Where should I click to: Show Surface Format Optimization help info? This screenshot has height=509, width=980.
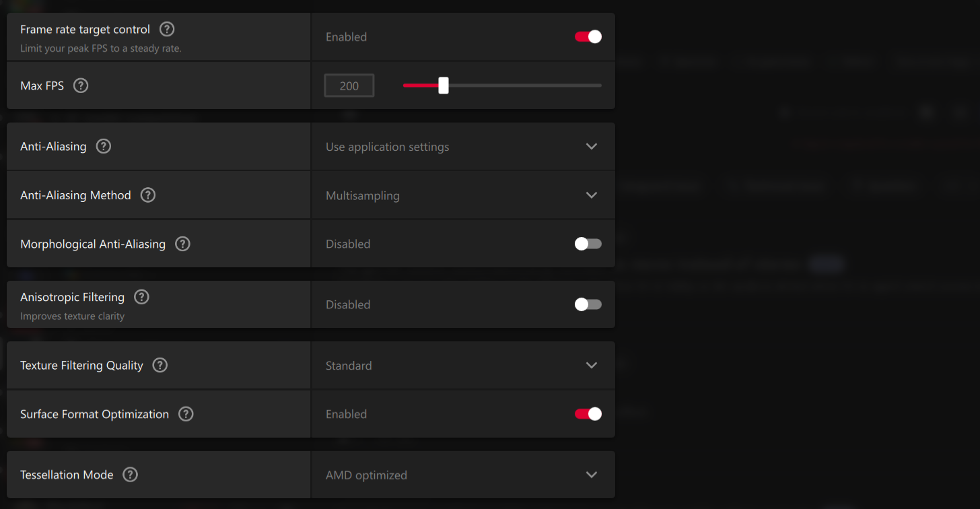pyautogui.click(x=186, y=414)
